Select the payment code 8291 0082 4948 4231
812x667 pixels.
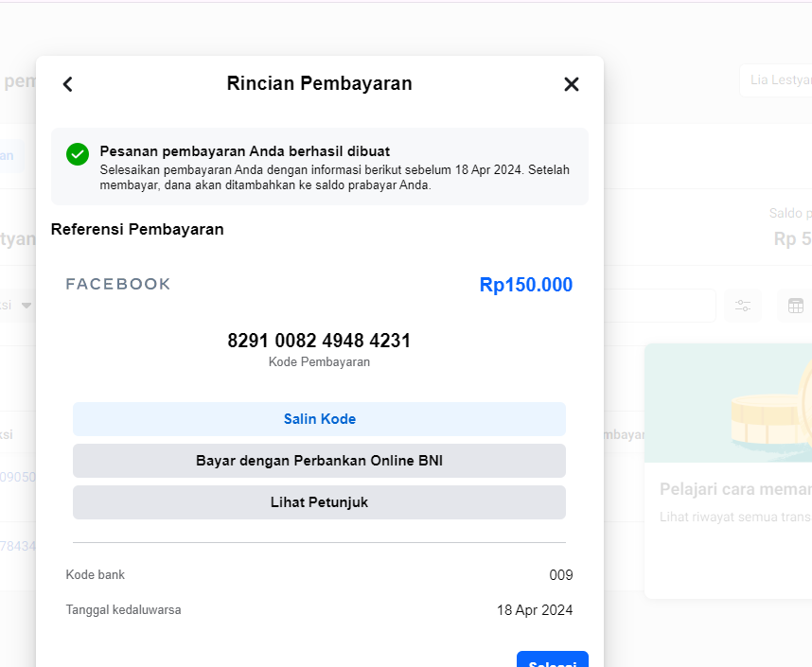pyautogui.click(x=319, y=341)
